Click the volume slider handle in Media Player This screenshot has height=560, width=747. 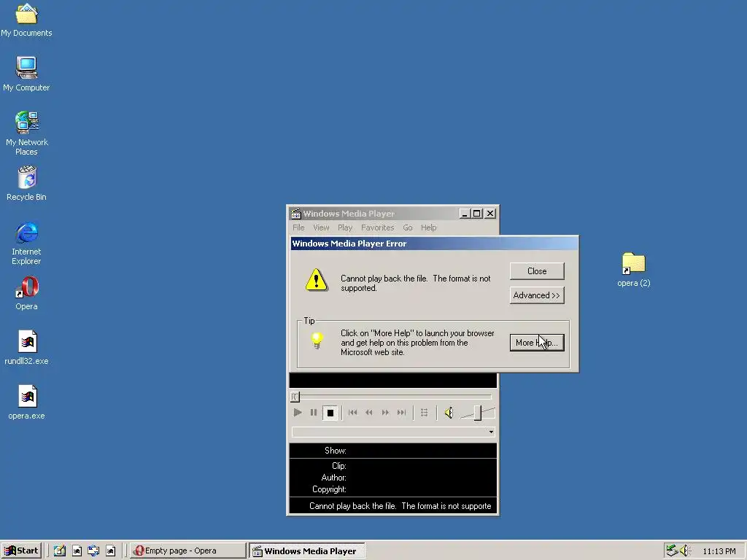(x=478, y=413)
